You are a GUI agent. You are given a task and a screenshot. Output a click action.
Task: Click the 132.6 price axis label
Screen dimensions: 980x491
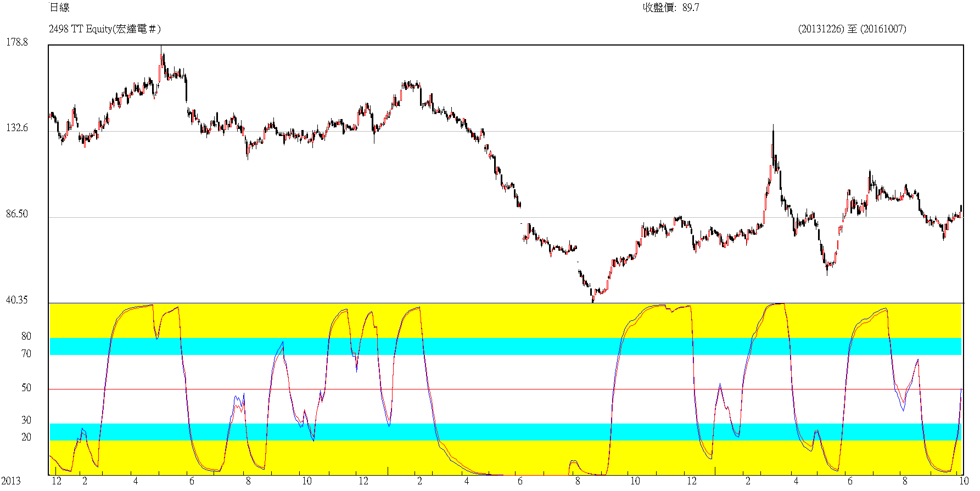[x=16, y=128]
